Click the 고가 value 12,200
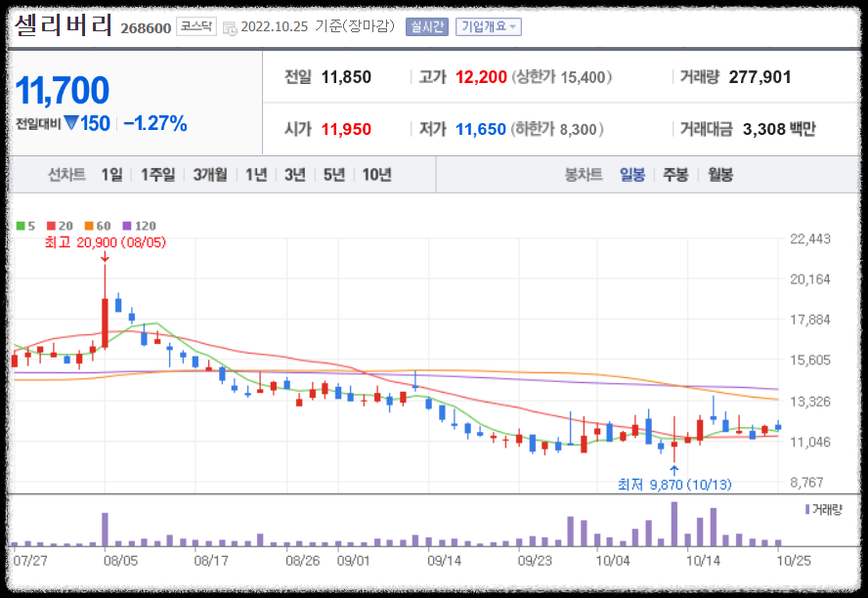 click(481, 77)
